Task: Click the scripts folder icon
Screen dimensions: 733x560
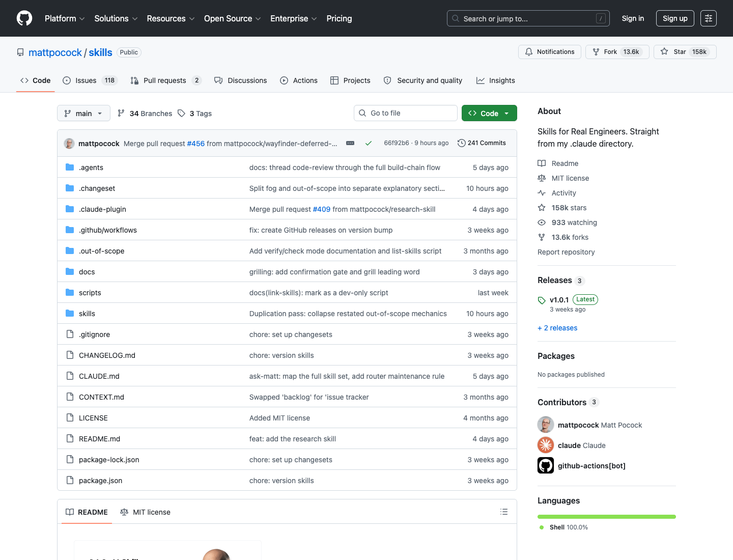Action: point(70,293)
